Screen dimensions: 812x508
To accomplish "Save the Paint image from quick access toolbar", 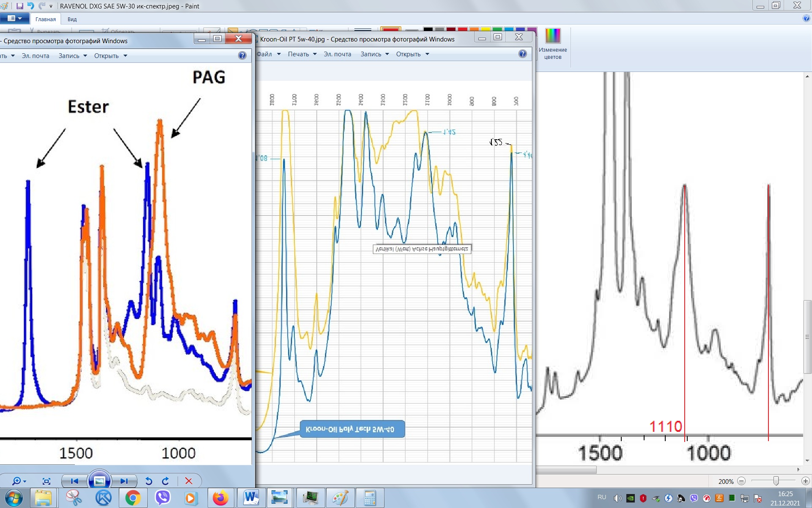I will [x=19, y=6].
